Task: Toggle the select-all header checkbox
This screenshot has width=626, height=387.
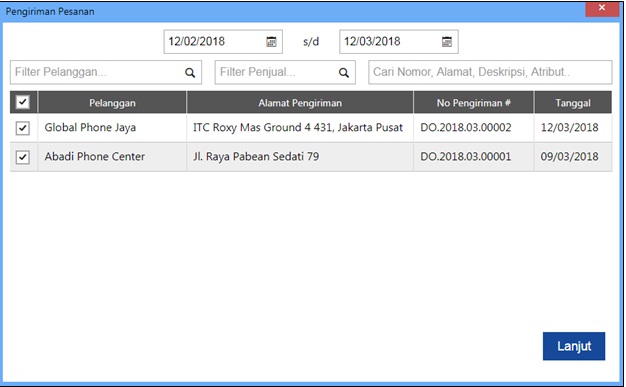Action: pos(23,102)
